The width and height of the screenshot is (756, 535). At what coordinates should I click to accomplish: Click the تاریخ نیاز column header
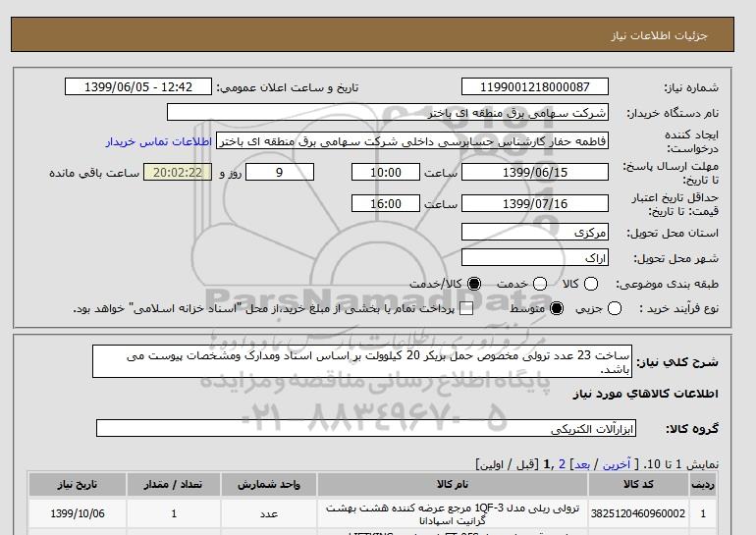(78, 484)
